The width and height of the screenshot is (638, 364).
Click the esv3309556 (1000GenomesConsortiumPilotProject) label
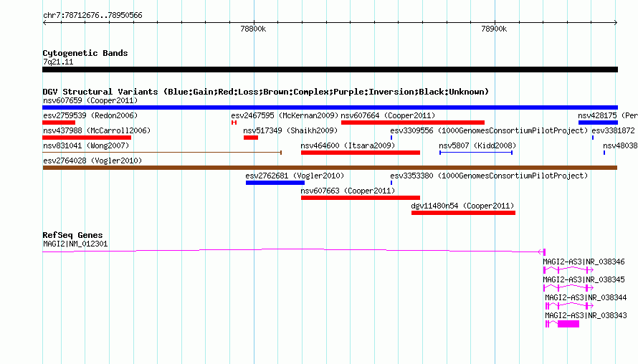click(489, 130)
